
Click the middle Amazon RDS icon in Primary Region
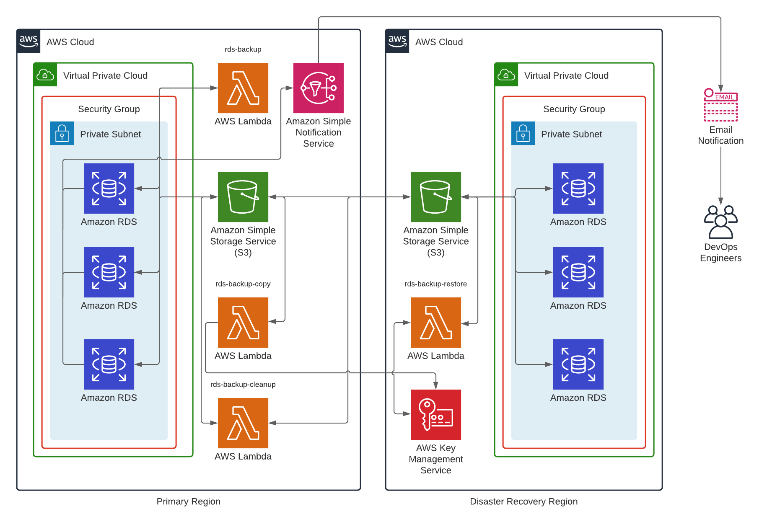tap(109, 272)
